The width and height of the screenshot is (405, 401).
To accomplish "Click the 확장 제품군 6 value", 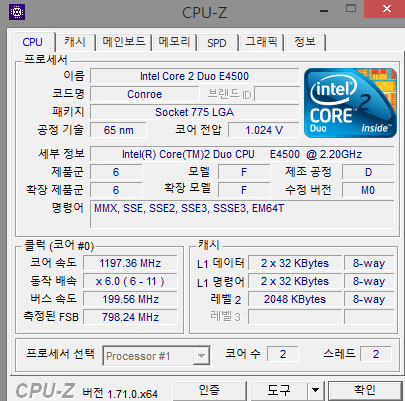I will pyautogui.click(x=116, y=190).
